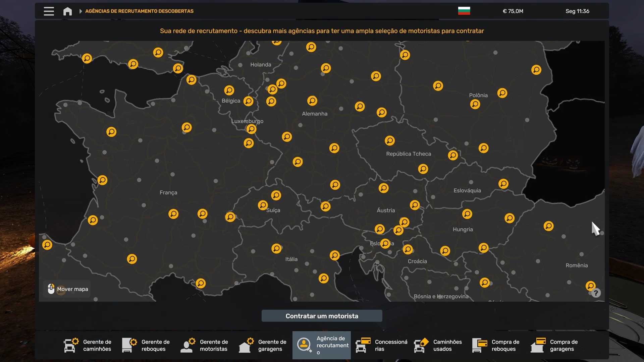This screenshot has height=362, width=644.
Task: Open the help question mark icon
Action: coord(596,293)
